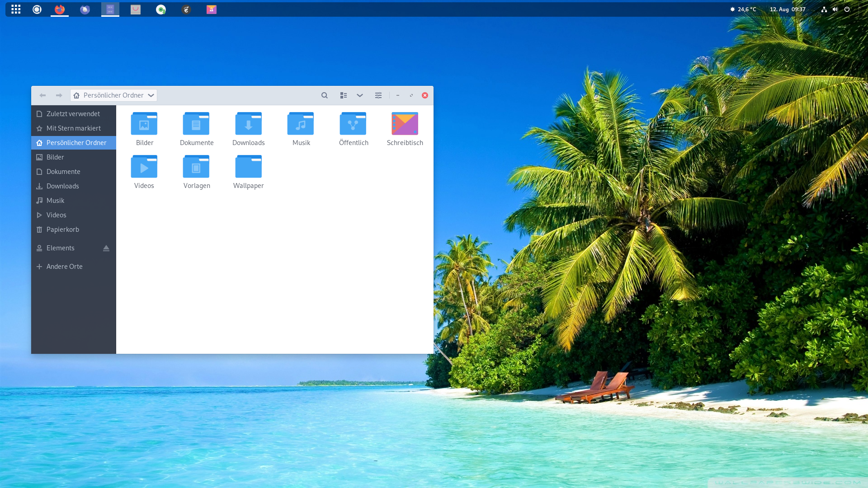Toggle list/grid view icon
The width and height of the screenshot is (868, 488).
pyautogui.click(x=344, y=95)
